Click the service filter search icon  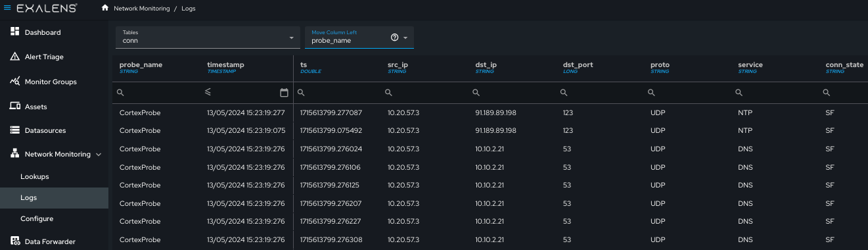(x=739, y=93)
